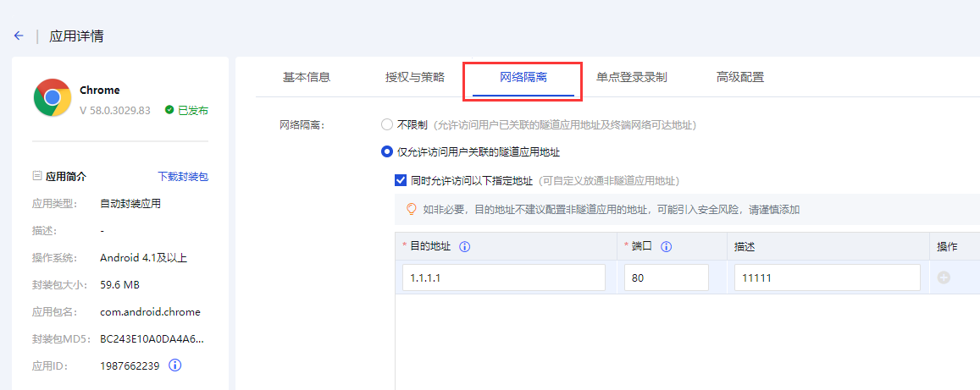Click the 端口 input field showing 80
Viewport: 980px width, 390px height.
667,277
